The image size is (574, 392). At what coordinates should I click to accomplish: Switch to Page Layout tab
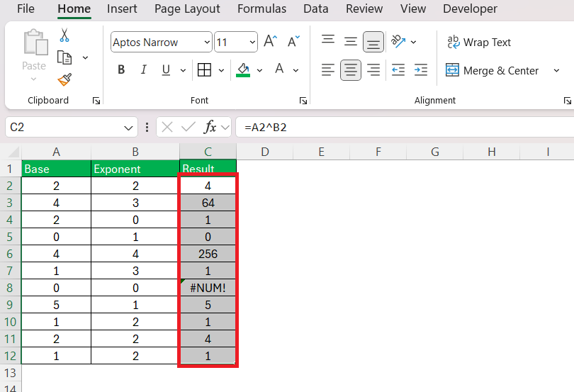point(187,9)
